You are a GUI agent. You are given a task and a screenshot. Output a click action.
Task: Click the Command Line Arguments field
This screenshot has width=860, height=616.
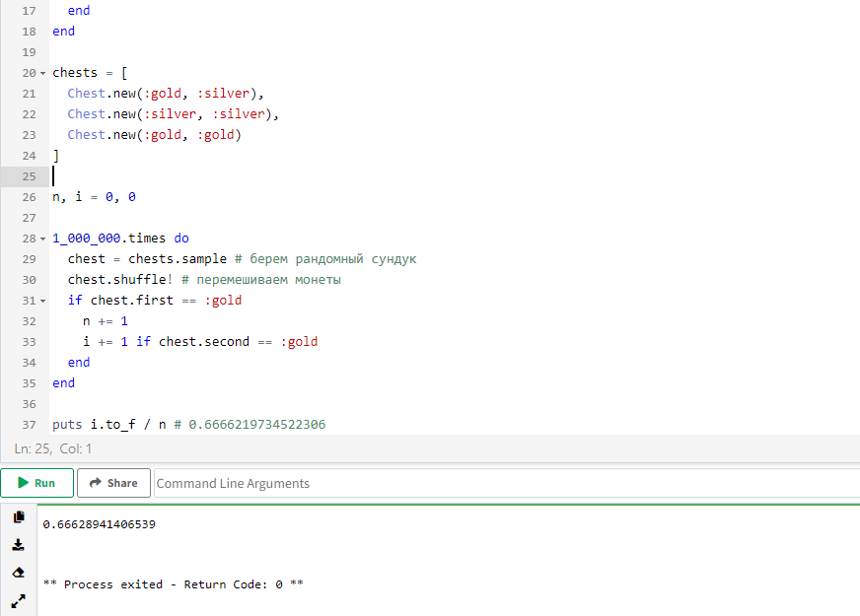tap(503, 483)
